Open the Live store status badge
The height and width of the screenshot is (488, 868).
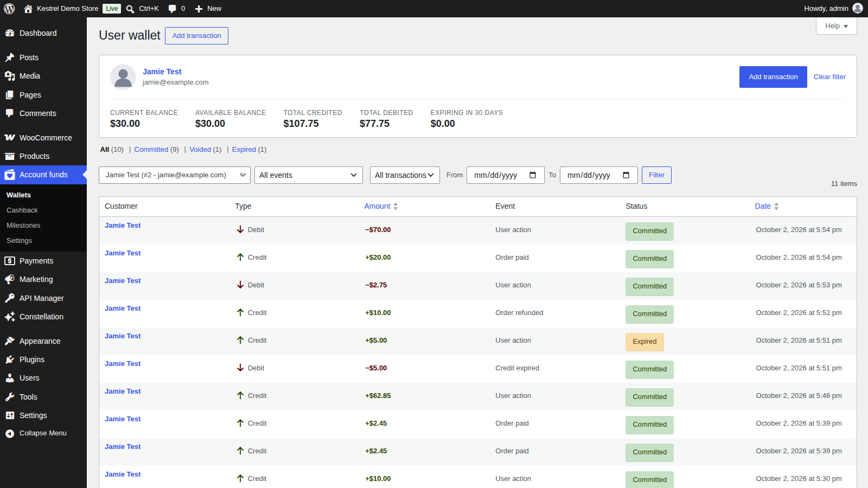click(112, 9)
